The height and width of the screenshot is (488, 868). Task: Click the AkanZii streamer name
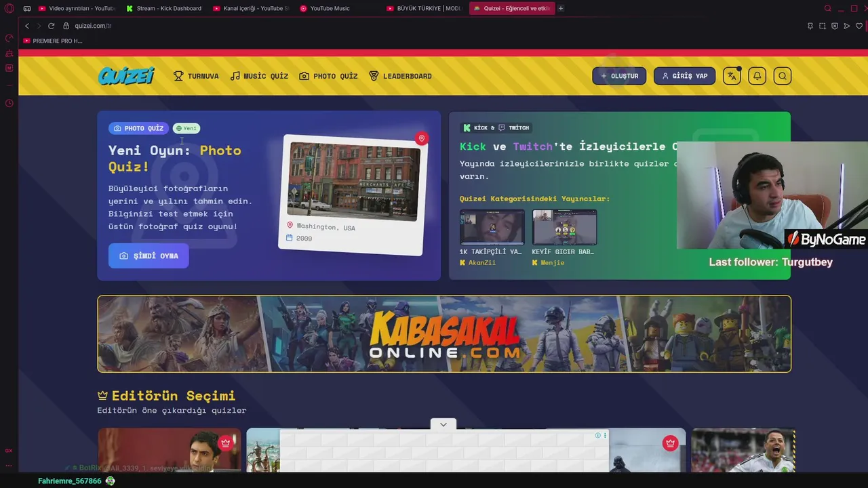481,263
